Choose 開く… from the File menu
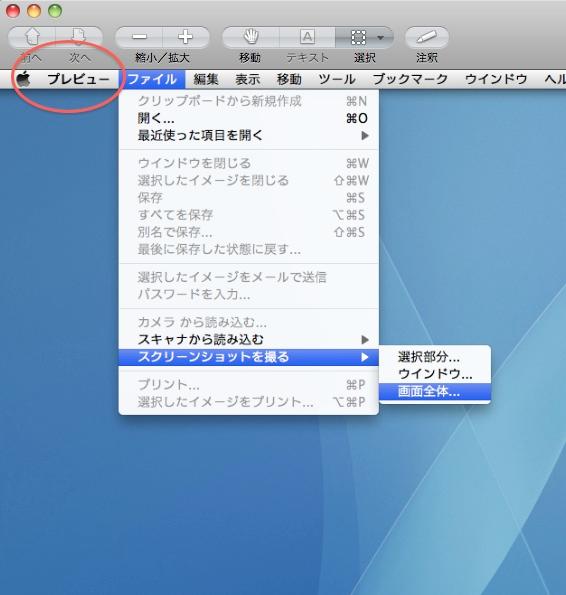 pos(249,118)
